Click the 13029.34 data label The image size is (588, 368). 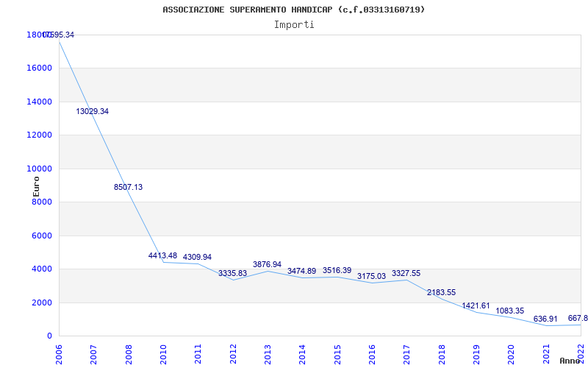click(x=93, y=112)
